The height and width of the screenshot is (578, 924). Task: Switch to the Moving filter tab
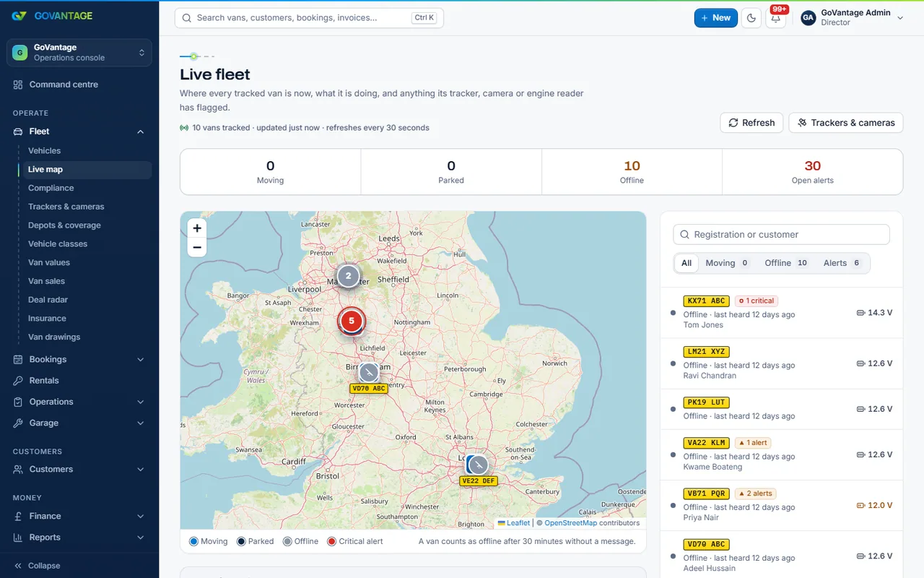click(728, 263)
